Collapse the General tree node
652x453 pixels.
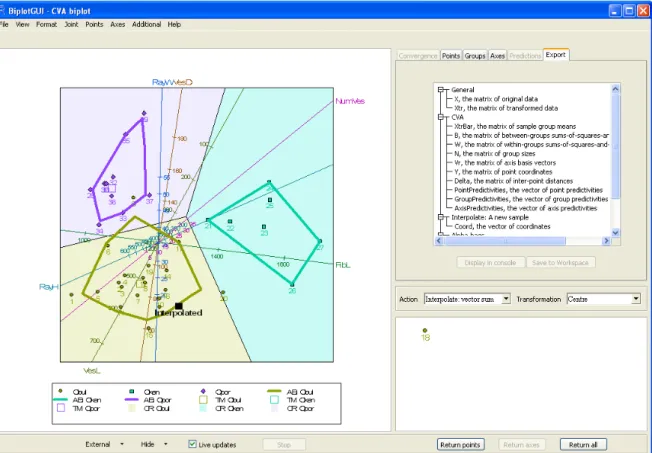coord(441,89)
